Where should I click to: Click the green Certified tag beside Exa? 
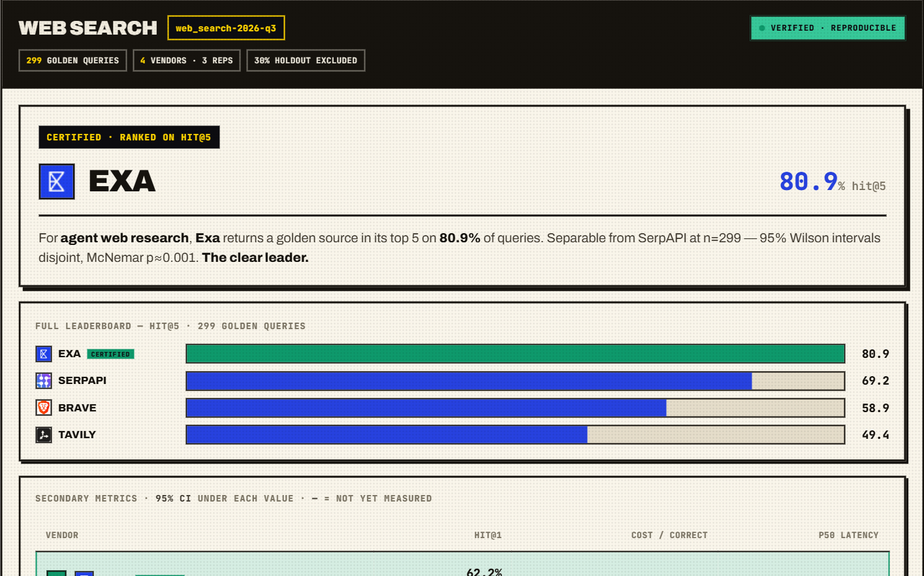click(x=110, y=354)
